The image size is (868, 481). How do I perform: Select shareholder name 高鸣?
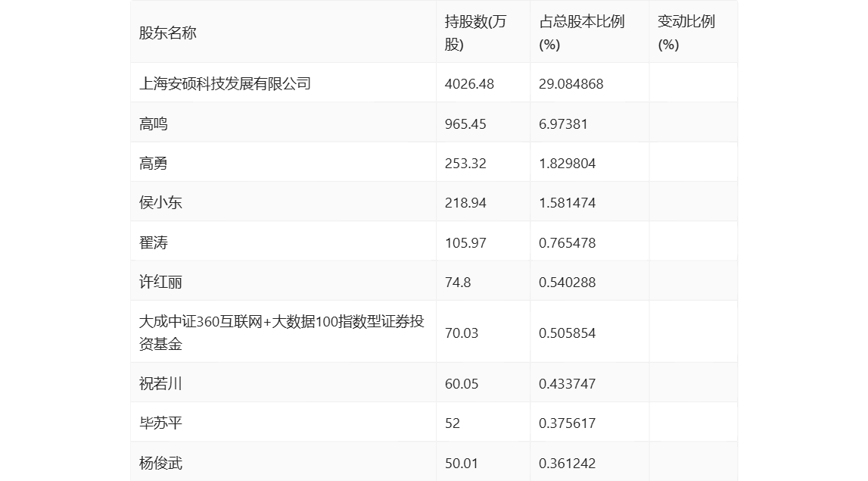click(x=154, y=123)
